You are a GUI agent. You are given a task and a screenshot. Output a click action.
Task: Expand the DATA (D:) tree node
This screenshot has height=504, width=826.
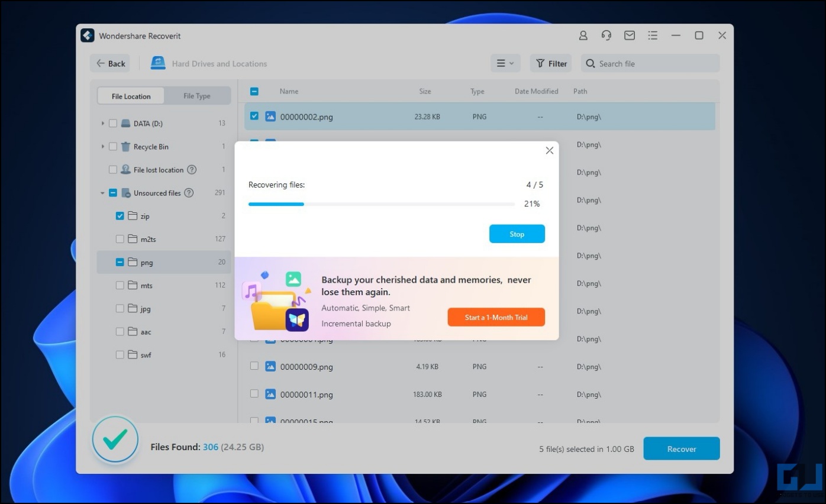coord(102,124)
